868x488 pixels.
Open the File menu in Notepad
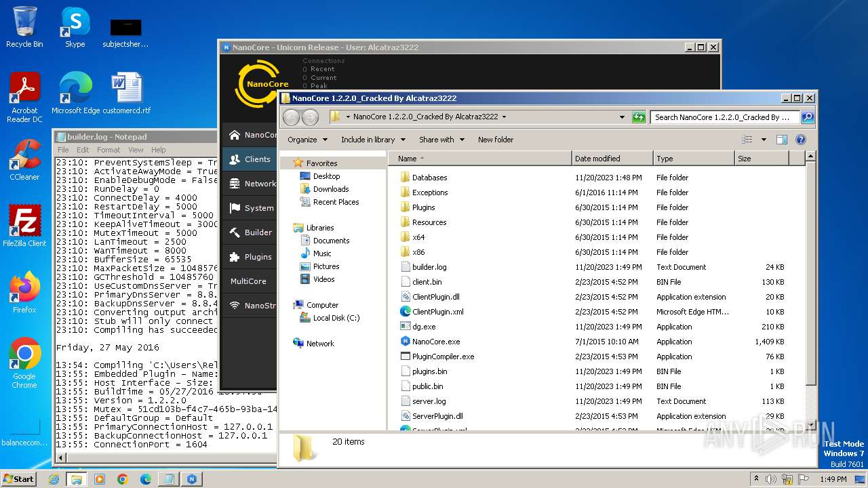click(63, 150)
